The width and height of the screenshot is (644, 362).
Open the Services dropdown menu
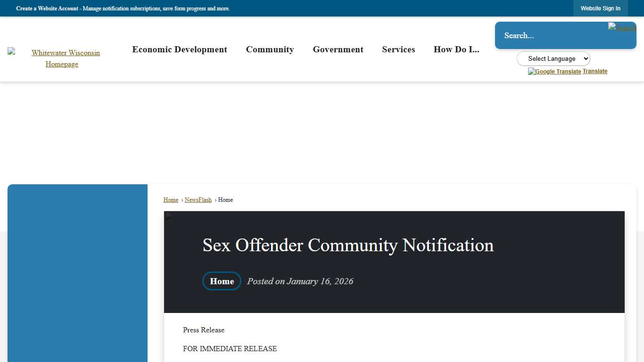398,49
